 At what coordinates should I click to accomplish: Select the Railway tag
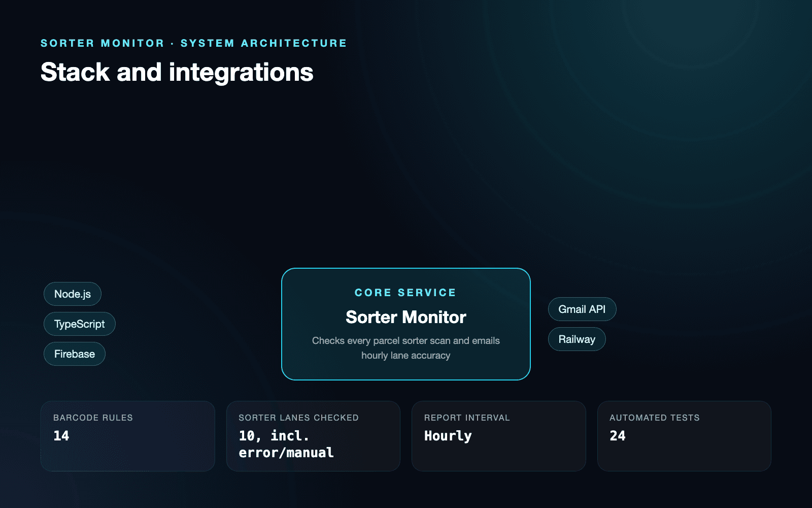(577, 339)
